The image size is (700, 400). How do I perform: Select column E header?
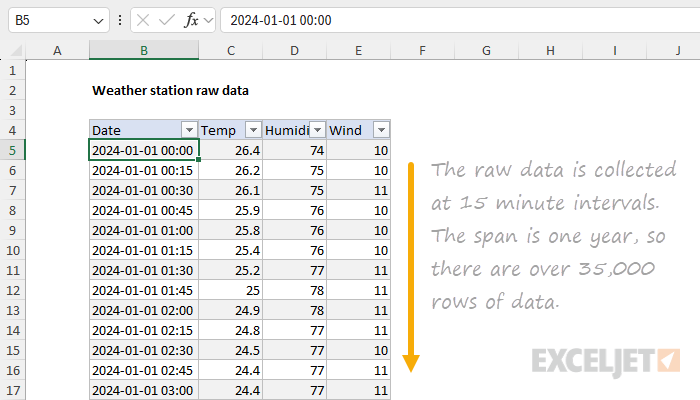point(358,50)
